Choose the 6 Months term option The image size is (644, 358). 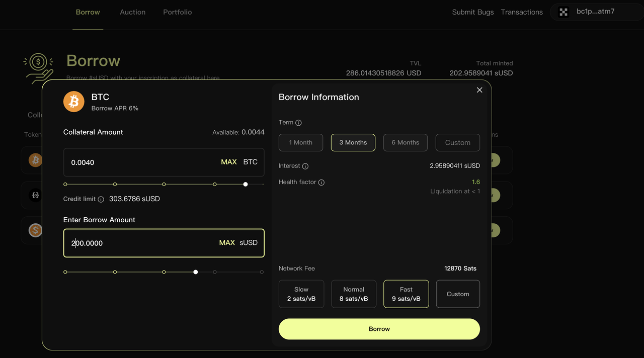click(405, 143)
